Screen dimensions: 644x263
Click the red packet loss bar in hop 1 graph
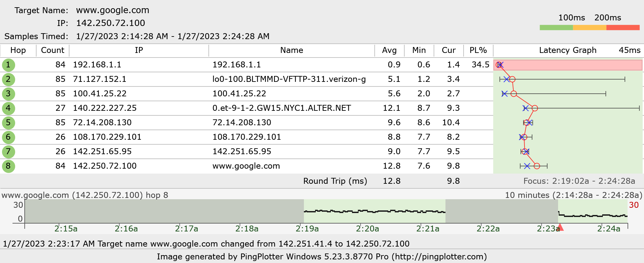coord(568,65)
